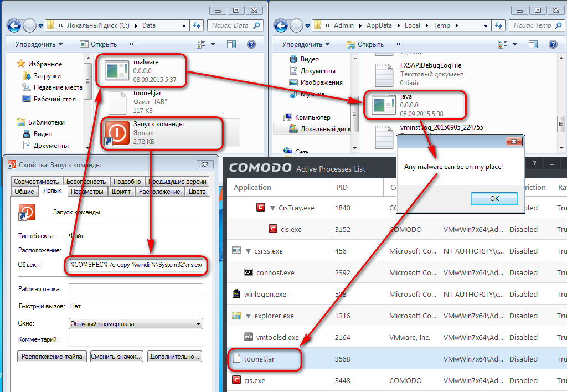Open view options dropdown in the Temp window

pos(514,44)
